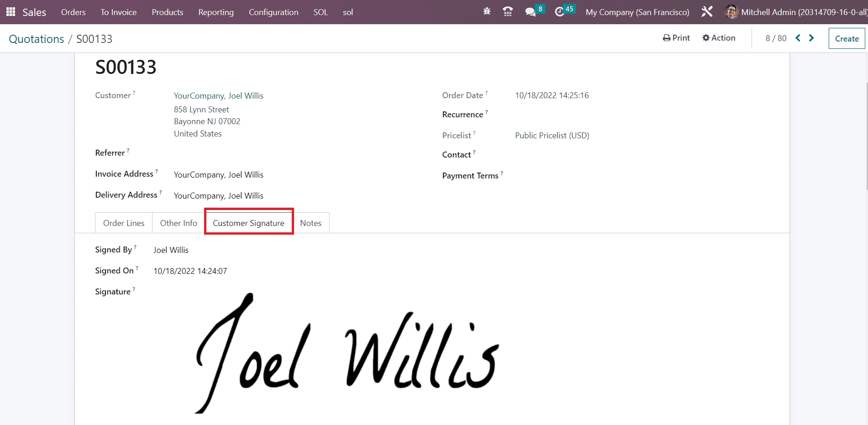The height and width of the screenshot is (425, 868).
Task: Open the activities clock icon
Action: coord(560,12)
